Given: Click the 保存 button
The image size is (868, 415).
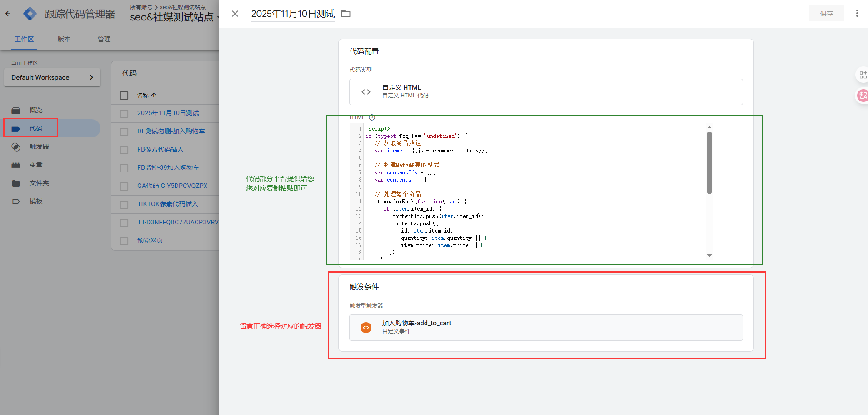Looking at the screenshot, I should click(x=826, y=14).
